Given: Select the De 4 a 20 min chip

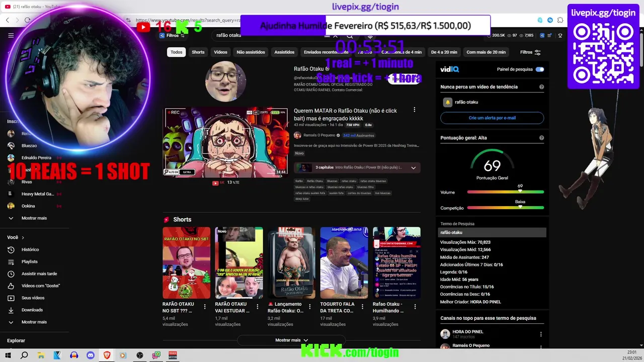Looking at the screenshot, I should tap(444, 52).
